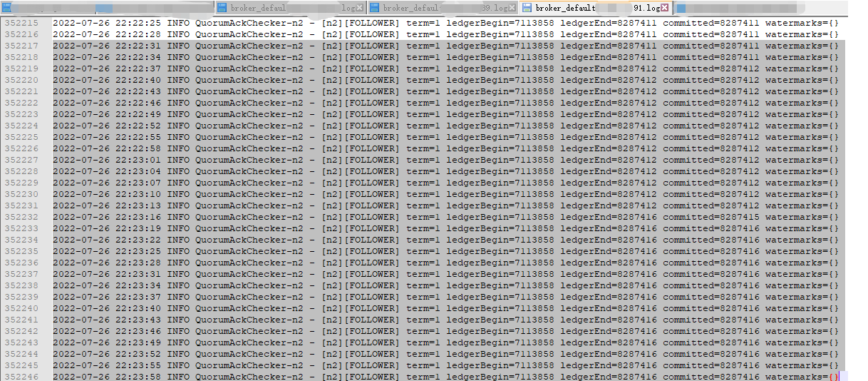Click line number 352236 in the margin
The image size is (868, 381).
(21, 263)
